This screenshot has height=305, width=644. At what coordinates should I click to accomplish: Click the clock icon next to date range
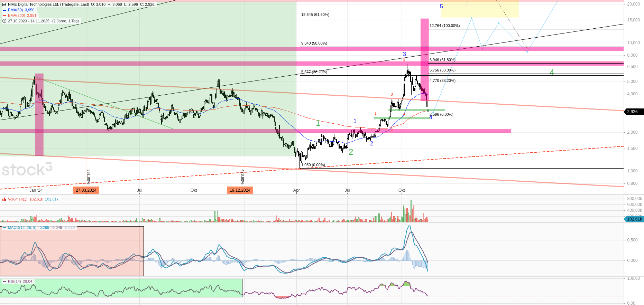(x=4, y=21)
